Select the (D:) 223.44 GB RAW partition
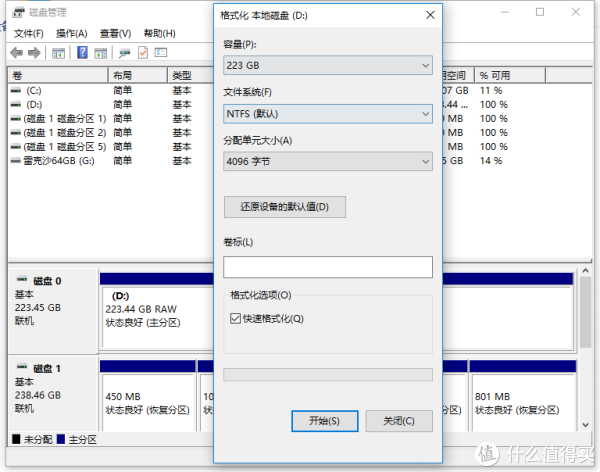This screenshot has width=600, height=472. pos(158,318)
